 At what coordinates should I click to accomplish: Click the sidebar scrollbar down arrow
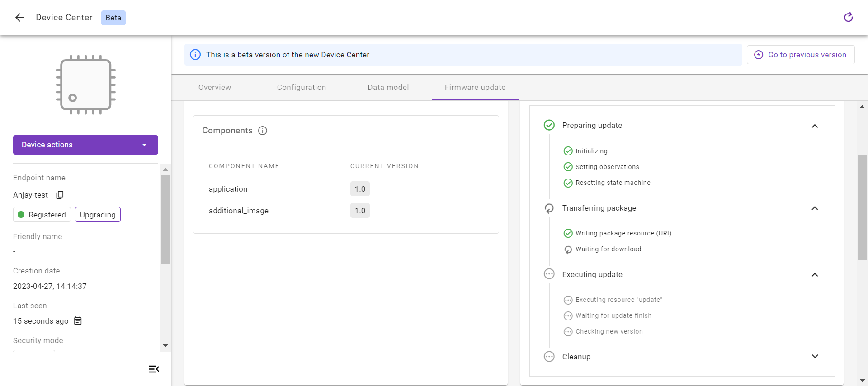click(x=165, y=346)
